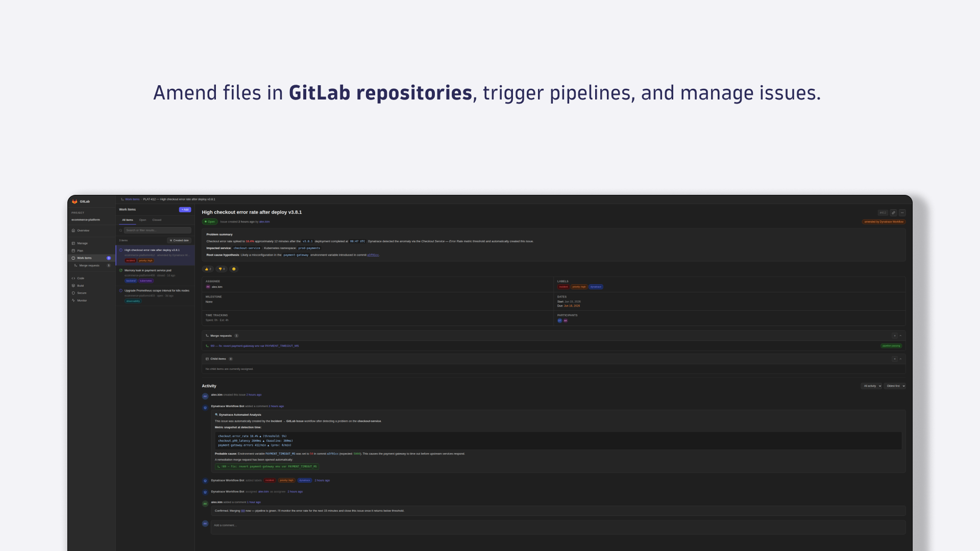Select the Memory leak in payment service pod item
The height and width of the screenshot is (551, 980).
click(x=155, y=275)
